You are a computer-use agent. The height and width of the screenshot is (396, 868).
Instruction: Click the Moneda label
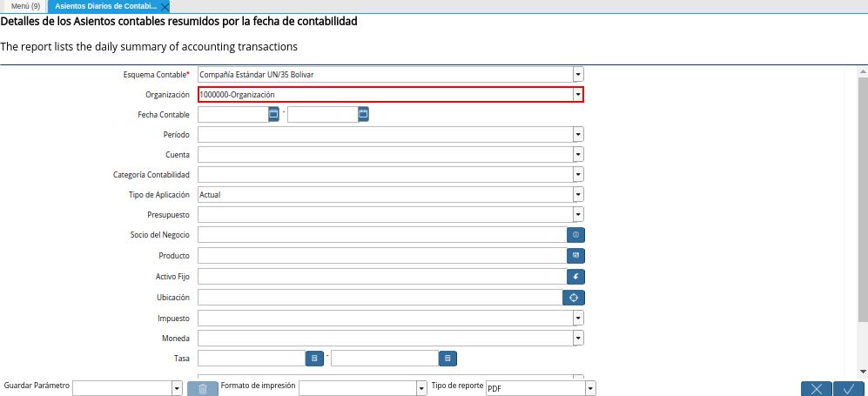click(177, 338)
